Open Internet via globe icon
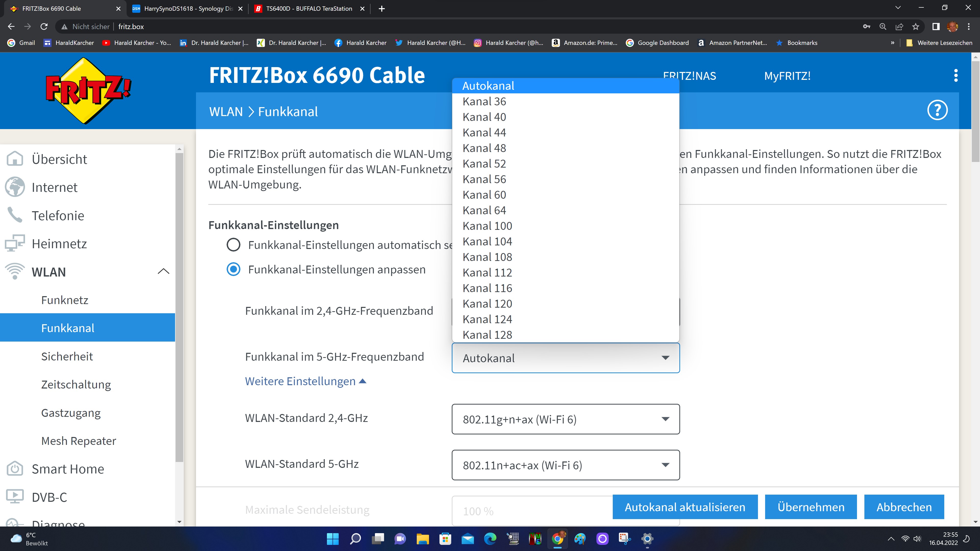Image resolution: width=980 pixels, height=551 pixels. point(15,187)
